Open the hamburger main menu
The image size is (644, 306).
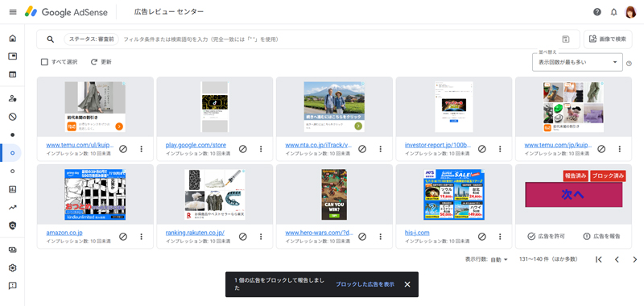(13, 12)
